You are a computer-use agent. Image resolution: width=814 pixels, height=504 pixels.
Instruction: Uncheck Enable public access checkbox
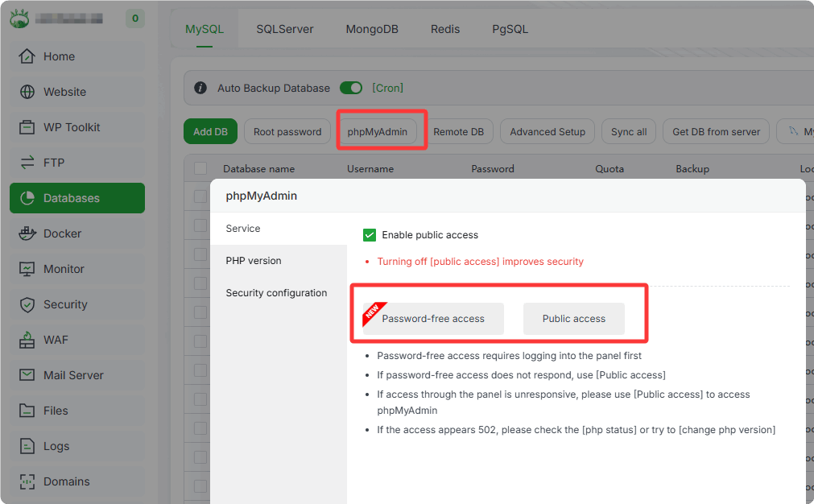coord(370,235)
